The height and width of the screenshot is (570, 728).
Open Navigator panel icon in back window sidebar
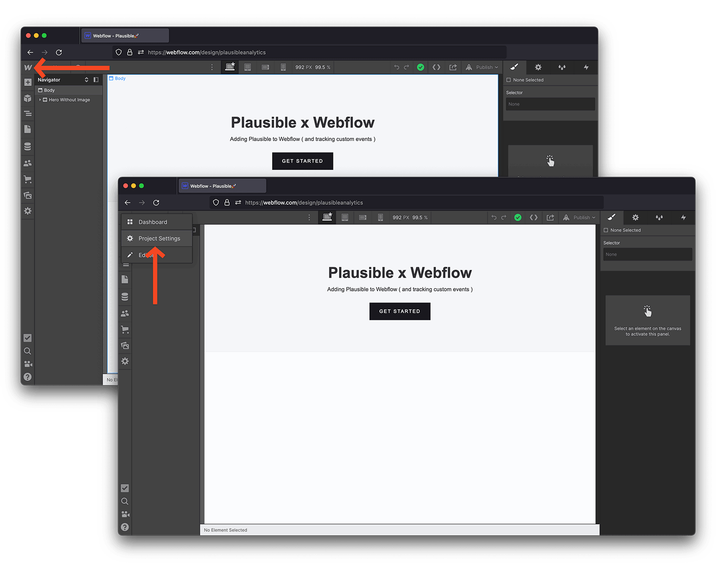tap(28, 113)
